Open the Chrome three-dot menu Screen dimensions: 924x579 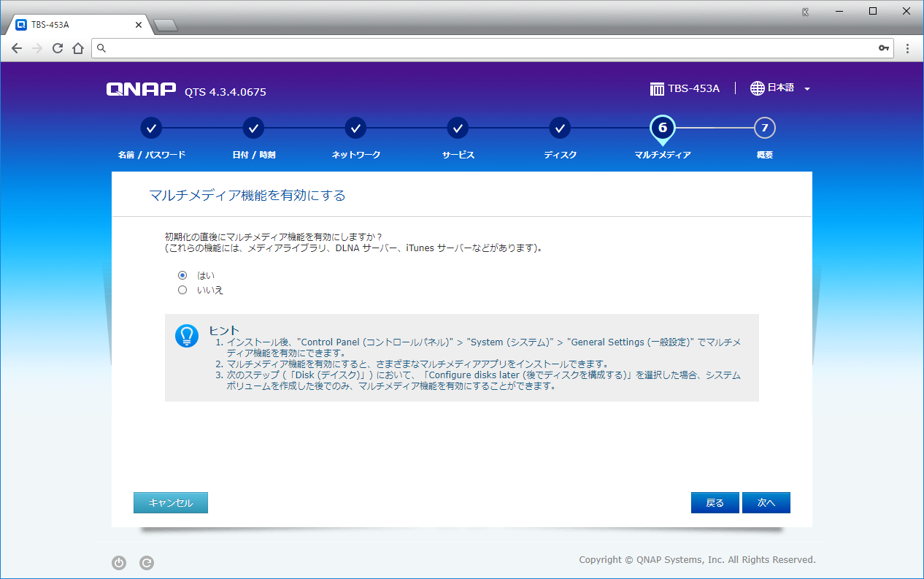[907, 48]
